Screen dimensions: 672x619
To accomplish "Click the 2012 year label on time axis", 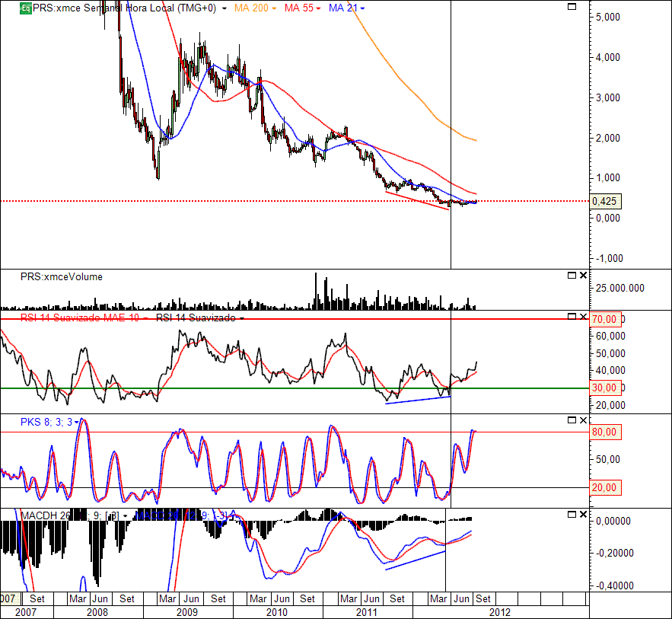I will (x=500, y=612).
